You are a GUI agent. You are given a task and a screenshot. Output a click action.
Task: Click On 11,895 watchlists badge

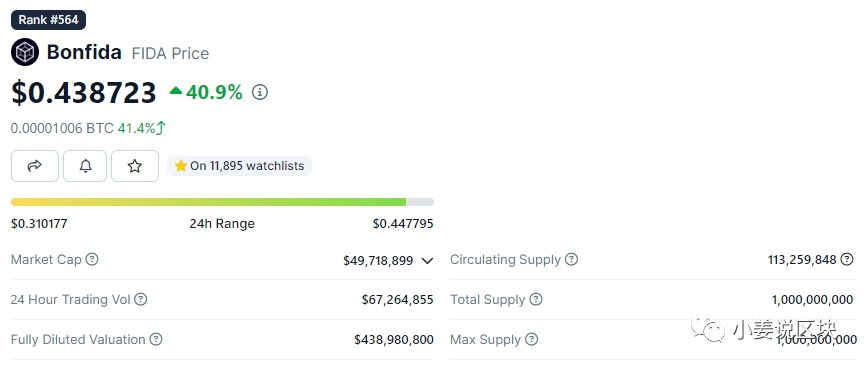239,166
